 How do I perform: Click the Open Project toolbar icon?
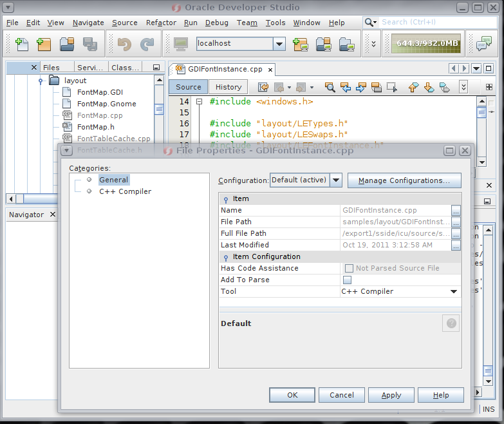tap(67, 44)
